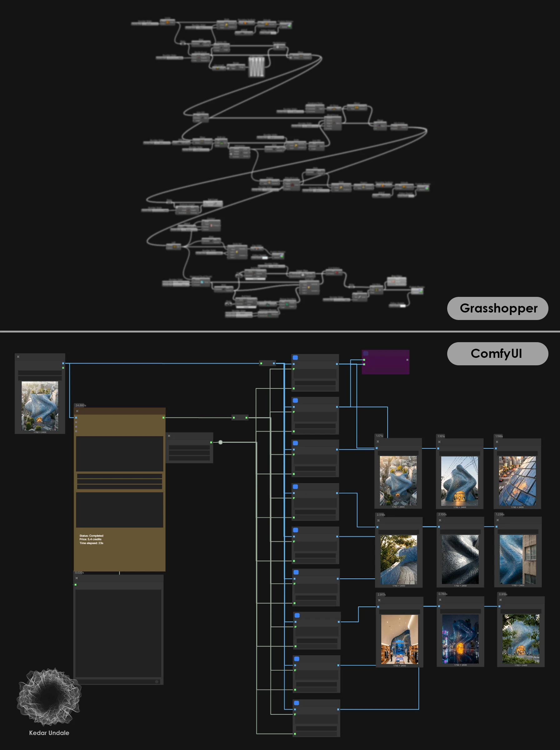The width and height of the screenshot is (560, 750).
Task: Click green output connector of the brown node
Action: tap(163, 417)
